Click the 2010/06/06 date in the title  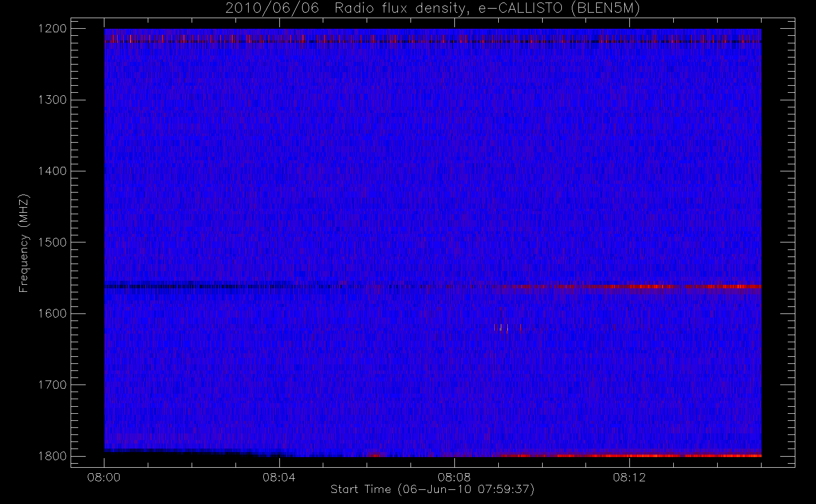(272, 9)
